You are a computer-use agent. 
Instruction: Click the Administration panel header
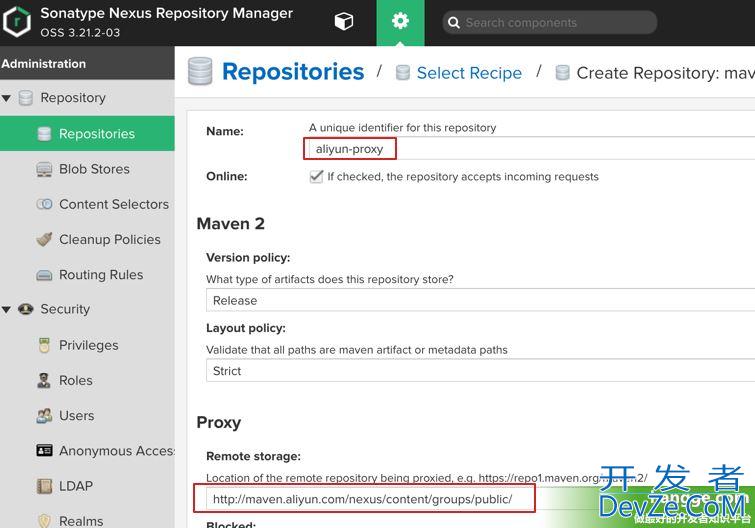click(x=87, y=63)
